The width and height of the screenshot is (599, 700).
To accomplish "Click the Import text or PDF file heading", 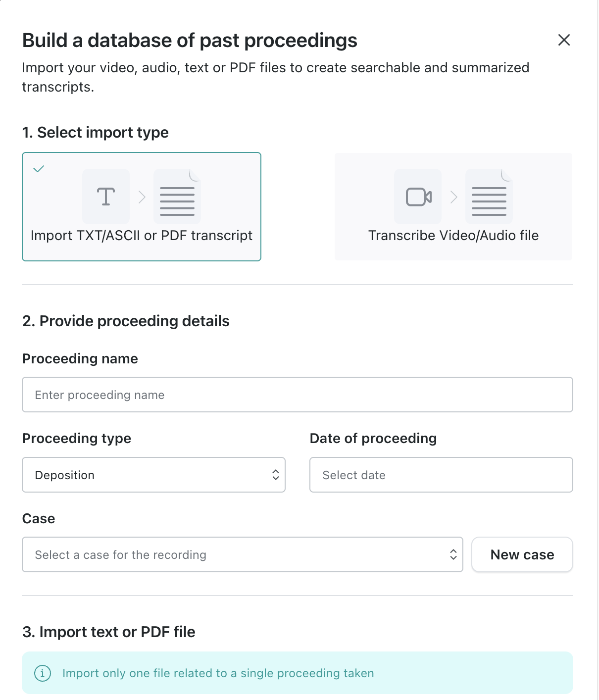I will tap(109, 632).
